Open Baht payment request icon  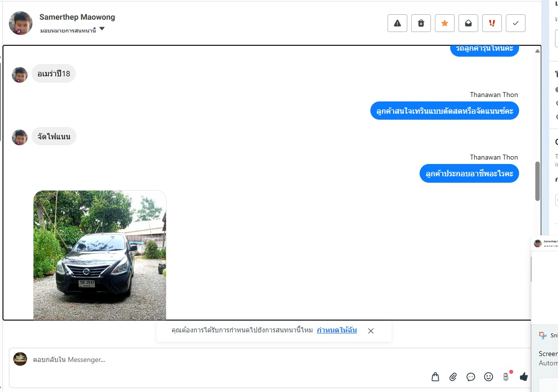point(506,377)
